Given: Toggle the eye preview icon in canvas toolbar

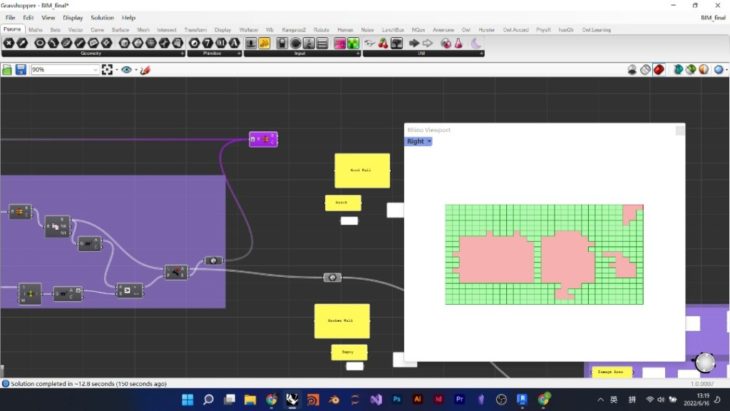Looking at the screenshot, I should click(127, 70).
